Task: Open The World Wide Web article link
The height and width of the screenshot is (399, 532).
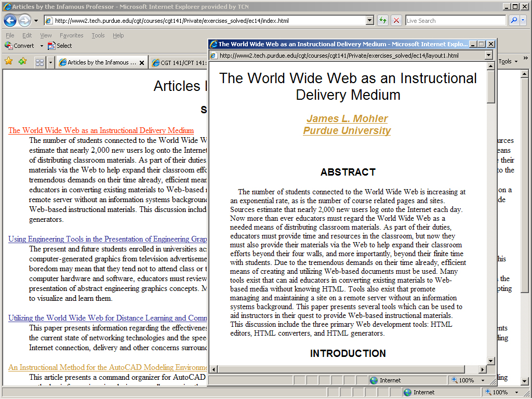Action: coord(101,130)
